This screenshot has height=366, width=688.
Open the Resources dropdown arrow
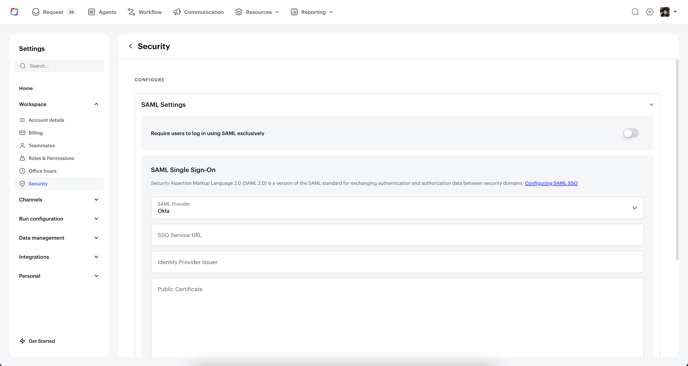(x=277, y=12)
